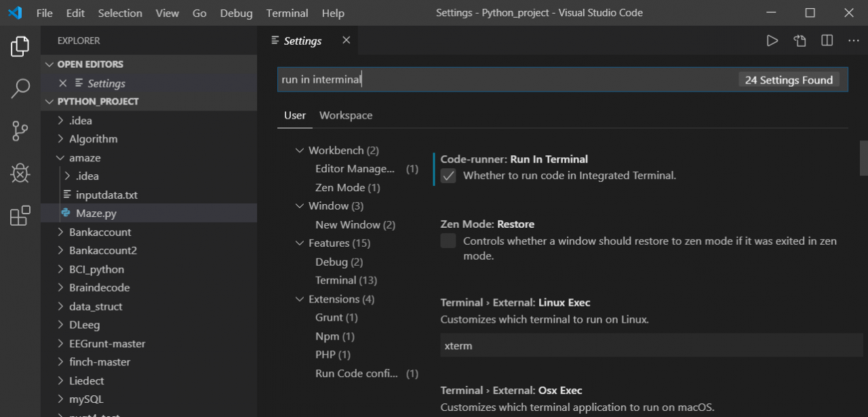
Task: Open the Extensions view in activity bar
Action: coord(20,216)
